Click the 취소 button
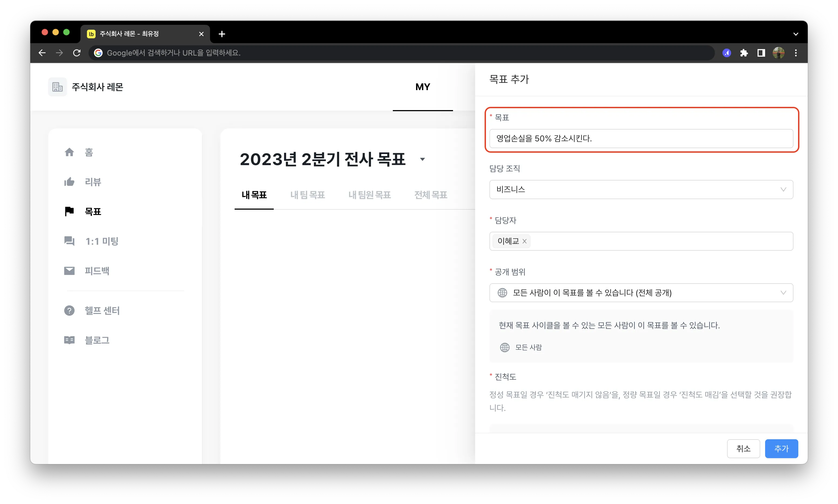This screenshot has height=504, width=838. (x=743, y=449)
